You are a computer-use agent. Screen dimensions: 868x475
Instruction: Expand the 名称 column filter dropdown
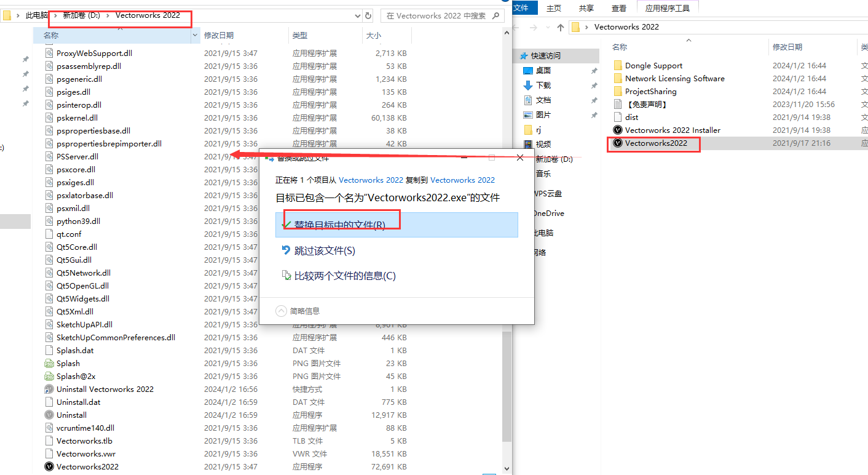point(195,36)
